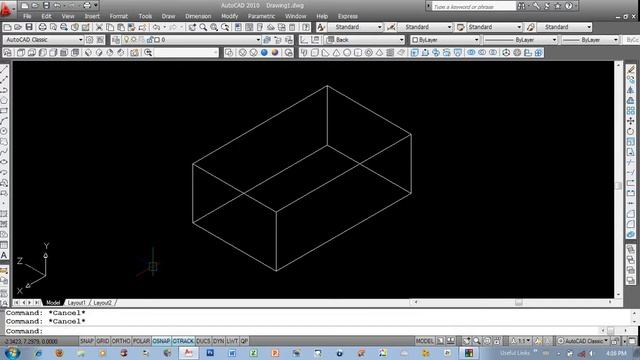Open the Draw menu

click(168, 16)
